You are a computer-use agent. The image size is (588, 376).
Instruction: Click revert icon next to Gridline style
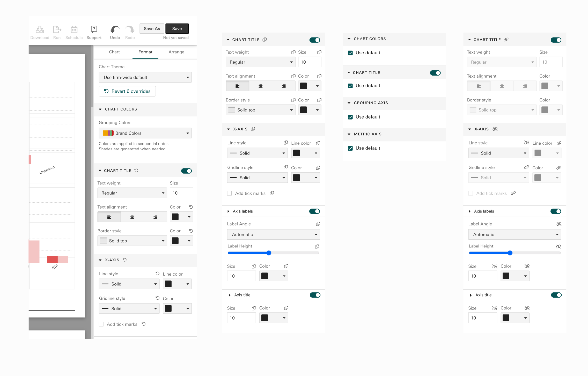coord(157,298)
